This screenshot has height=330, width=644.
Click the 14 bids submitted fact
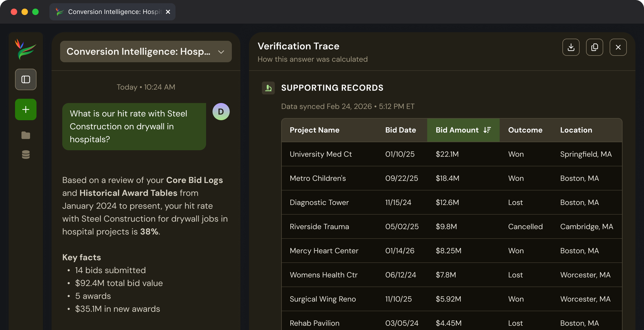110,270
